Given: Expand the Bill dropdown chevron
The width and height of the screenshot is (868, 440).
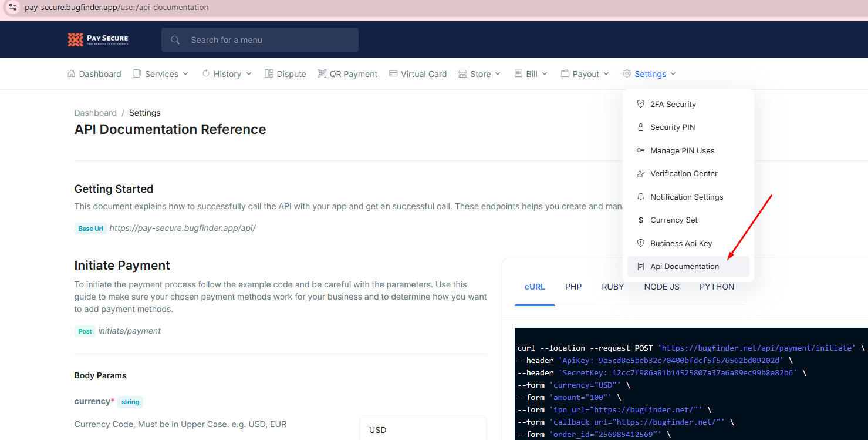Looking at the screenshot, I should 545,73.
